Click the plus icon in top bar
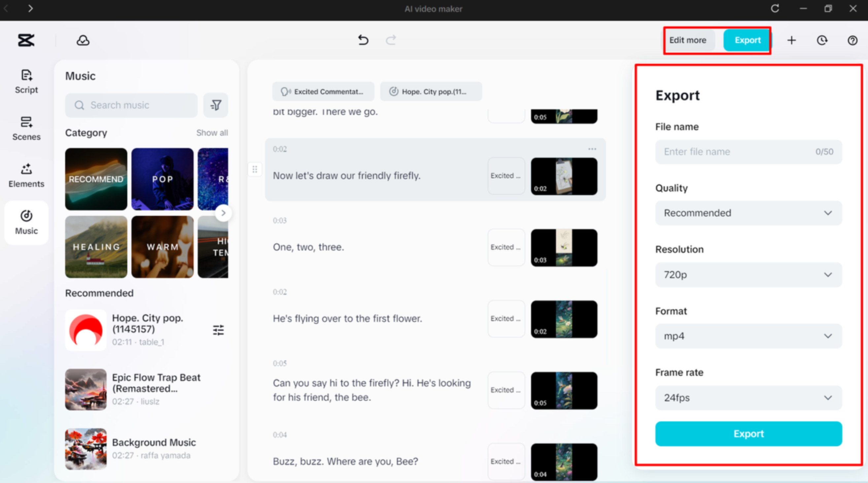This screenshot has width=868, height=483. pos(791,41)
